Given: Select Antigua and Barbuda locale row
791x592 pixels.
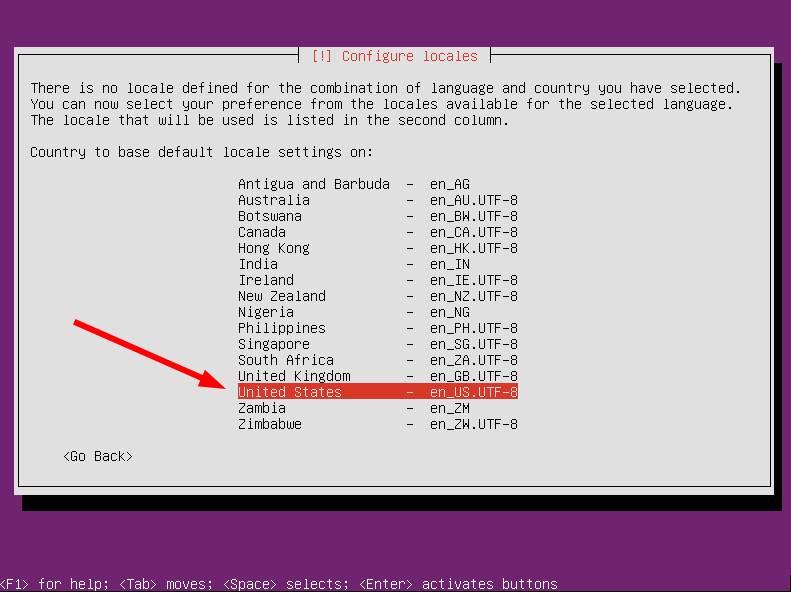Looking at the screenshot, I should coord(378,184).
